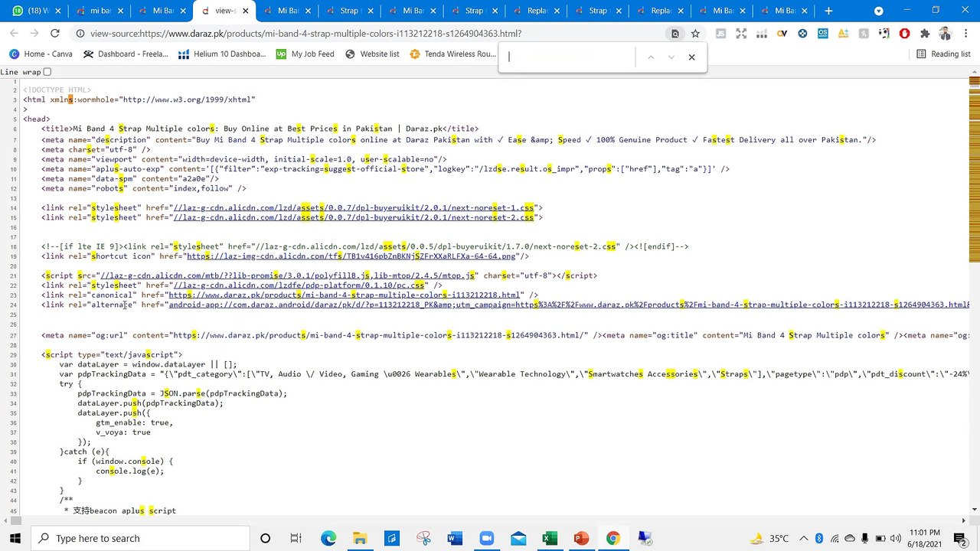The width and height of the screenshot is (980, 551).
Task: Click the round blue cross extension icon
Action: 802,34
